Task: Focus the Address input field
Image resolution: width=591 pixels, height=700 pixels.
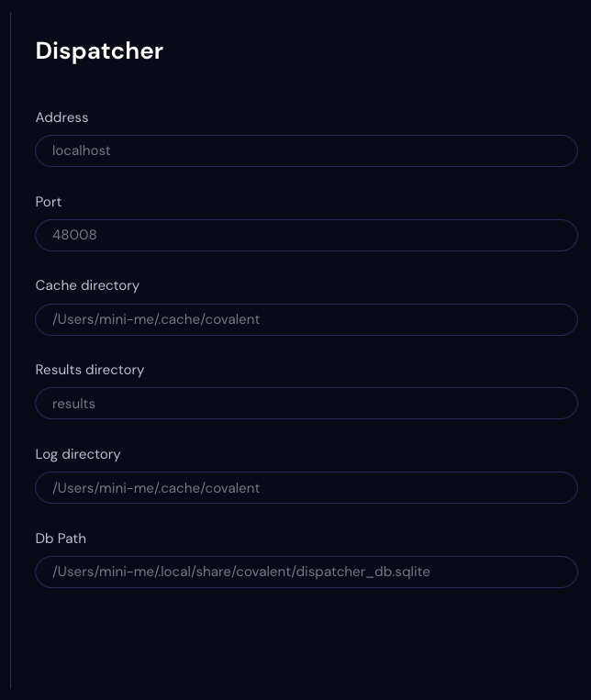Action: tap(307, 150)
